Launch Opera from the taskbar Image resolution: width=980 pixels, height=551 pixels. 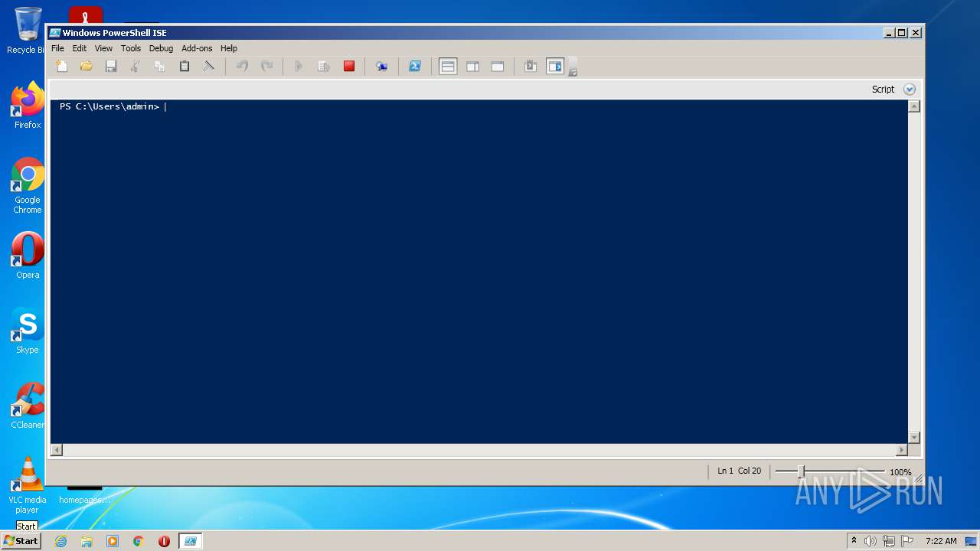coord(164,541)
